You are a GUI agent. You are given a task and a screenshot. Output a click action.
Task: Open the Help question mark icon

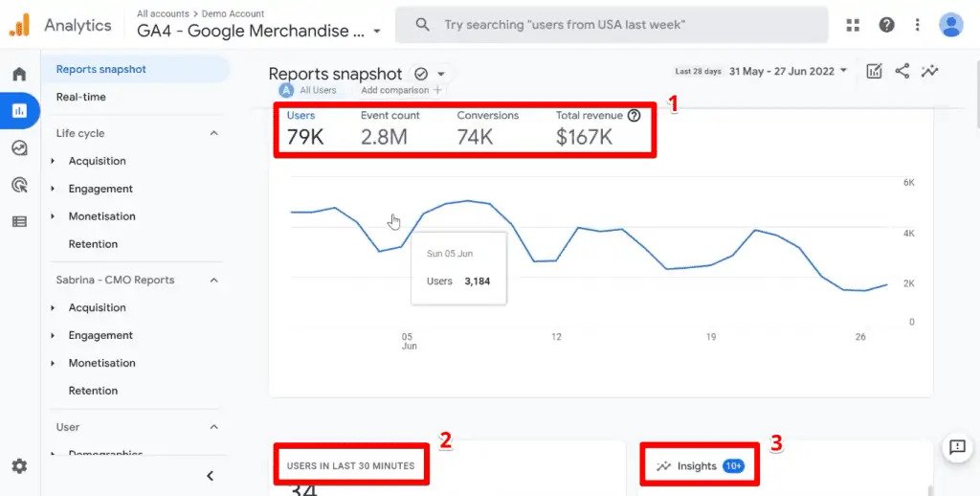tap(886, 25)
